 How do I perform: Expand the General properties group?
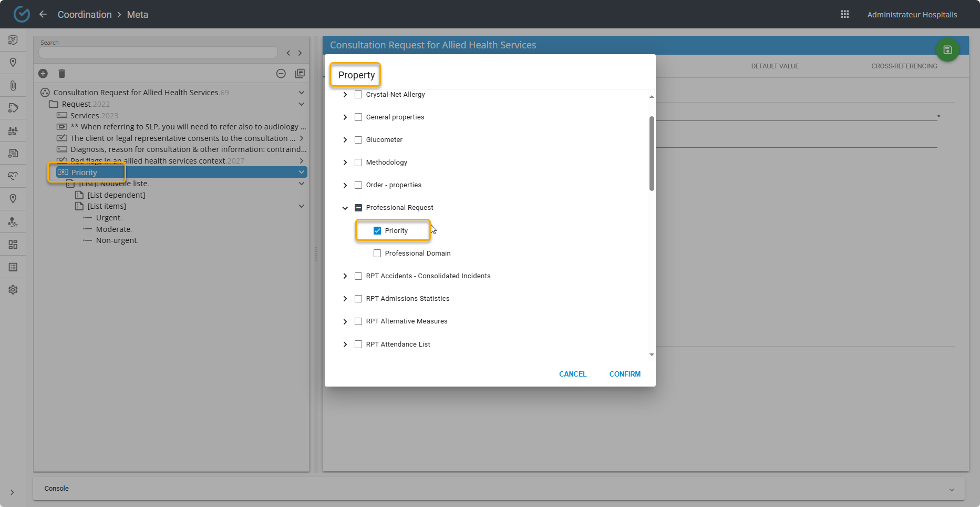[x=345, y=117]
